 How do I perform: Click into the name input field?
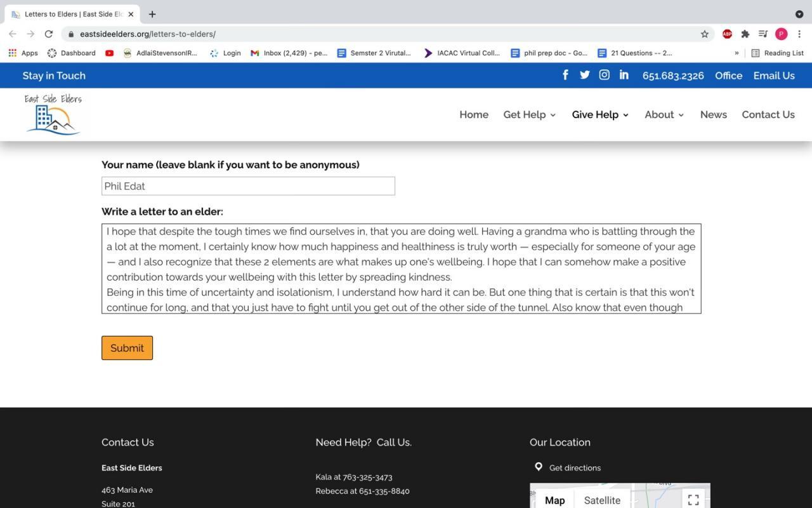(x=248, y=186)
